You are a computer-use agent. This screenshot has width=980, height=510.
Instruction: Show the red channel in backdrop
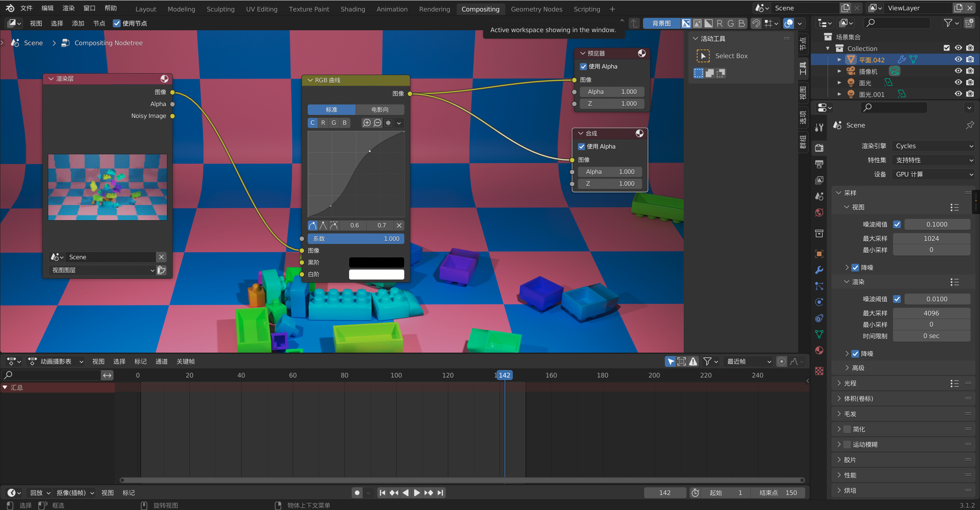pyautogui.click(x=720, y=23)
